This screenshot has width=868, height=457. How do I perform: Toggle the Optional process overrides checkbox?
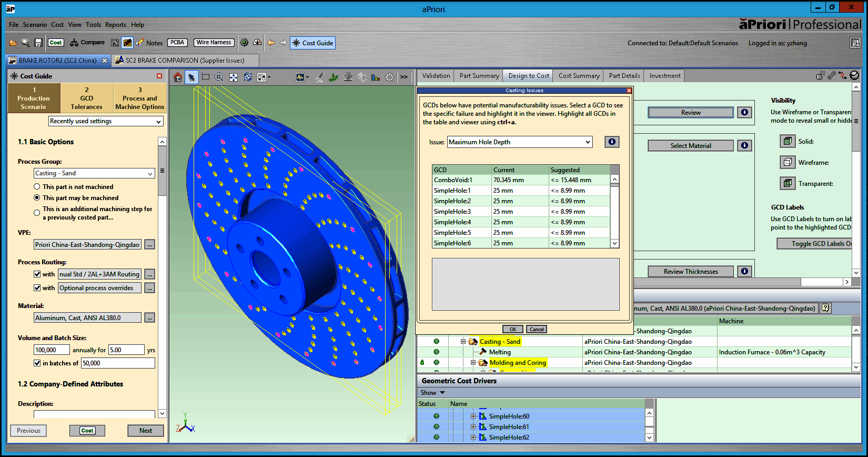37,287
